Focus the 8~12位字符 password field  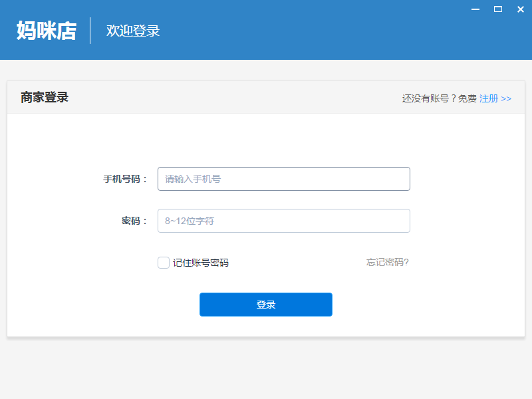[284, 221]
